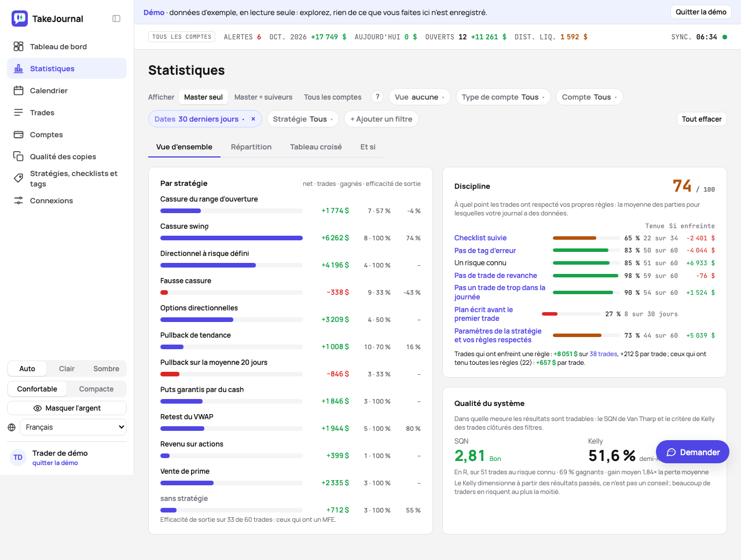Set density to Compacte
This screenshot has height=560, width=741.
click(96, 389)
